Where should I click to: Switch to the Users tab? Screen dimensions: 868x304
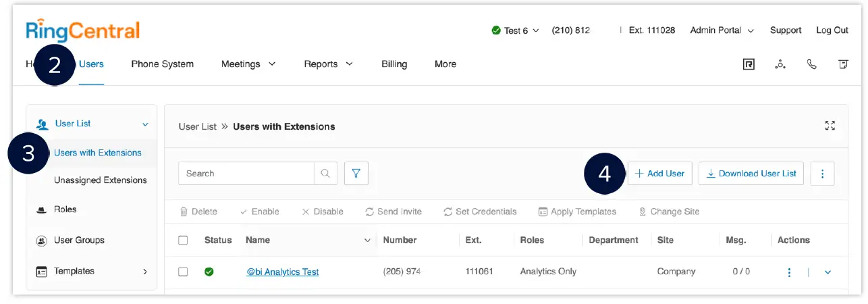tap(91, 64)
